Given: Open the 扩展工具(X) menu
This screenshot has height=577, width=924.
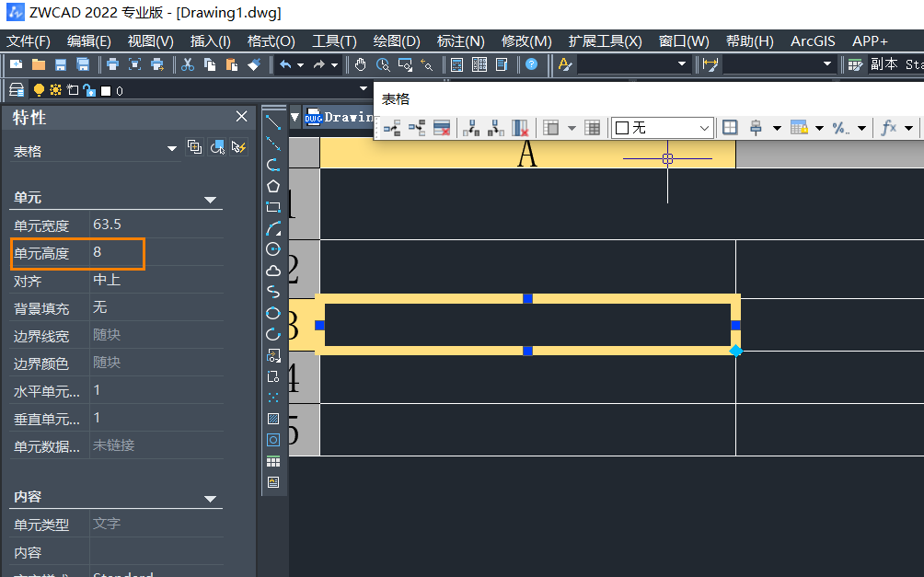Looking at the screenshot, I should pyautogui.click(x=606, y=41).
